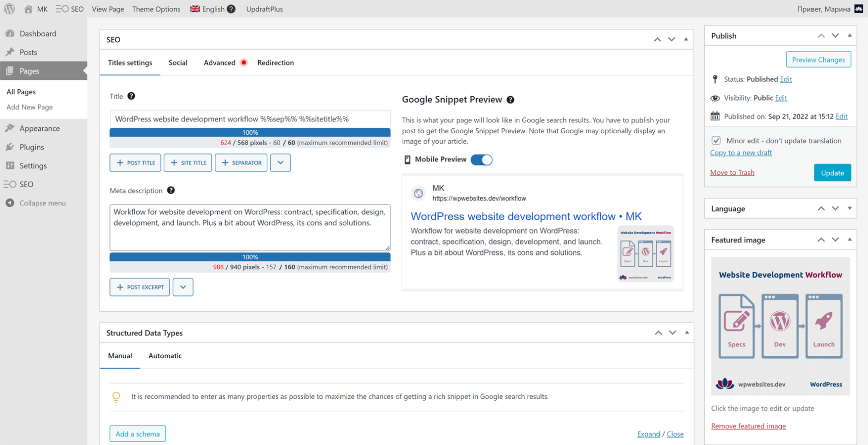Image resolution: width=868 pixels, height=445 pixels.
Task: Click the help icon beside English
Action: [231, 9]
